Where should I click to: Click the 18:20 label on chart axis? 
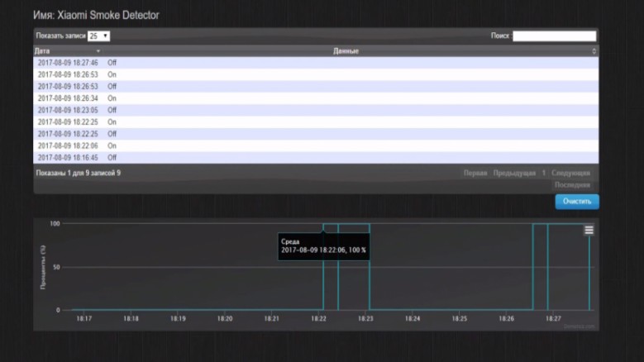tap(224, 318)
